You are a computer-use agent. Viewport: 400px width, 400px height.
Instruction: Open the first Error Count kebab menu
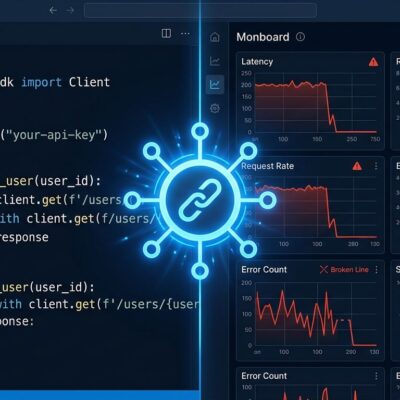tap(376, 269)
